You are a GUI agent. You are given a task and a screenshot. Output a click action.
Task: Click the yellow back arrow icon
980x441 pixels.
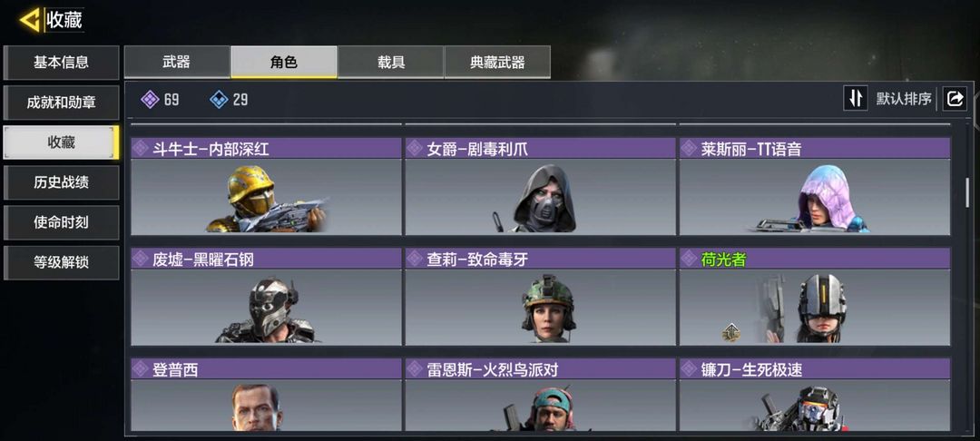[30, 20]
